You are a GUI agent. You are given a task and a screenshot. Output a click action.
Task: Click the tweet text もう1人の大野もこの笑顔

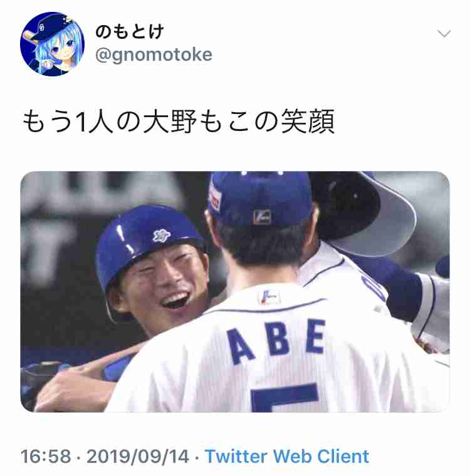coord(179,122)
